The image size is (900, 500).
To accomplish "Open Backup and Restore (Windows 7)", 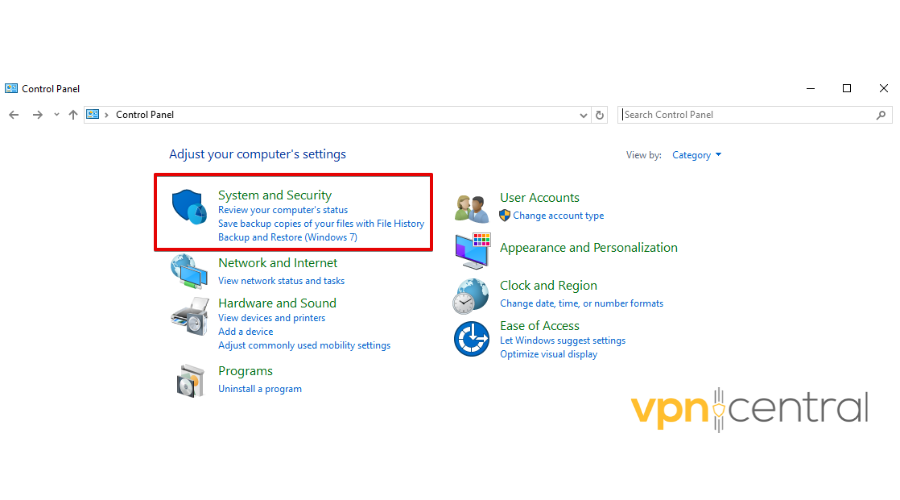I will tap(287, 238).
